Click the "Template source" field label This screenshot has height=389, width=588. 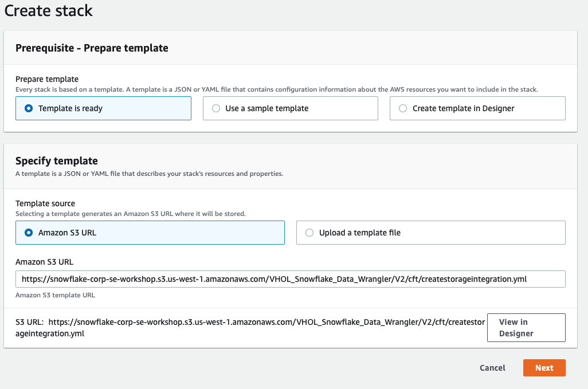point(45,203)
